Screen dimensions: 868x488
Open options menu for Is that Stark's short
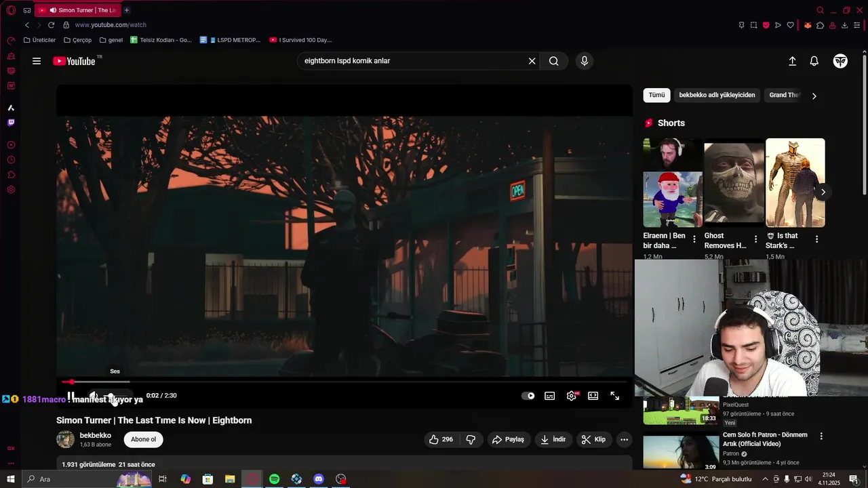[816, 239]
